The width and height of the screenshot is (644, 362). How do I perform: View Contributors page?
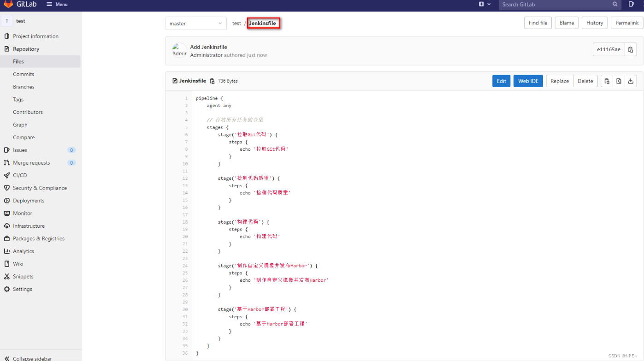(28, 112)
